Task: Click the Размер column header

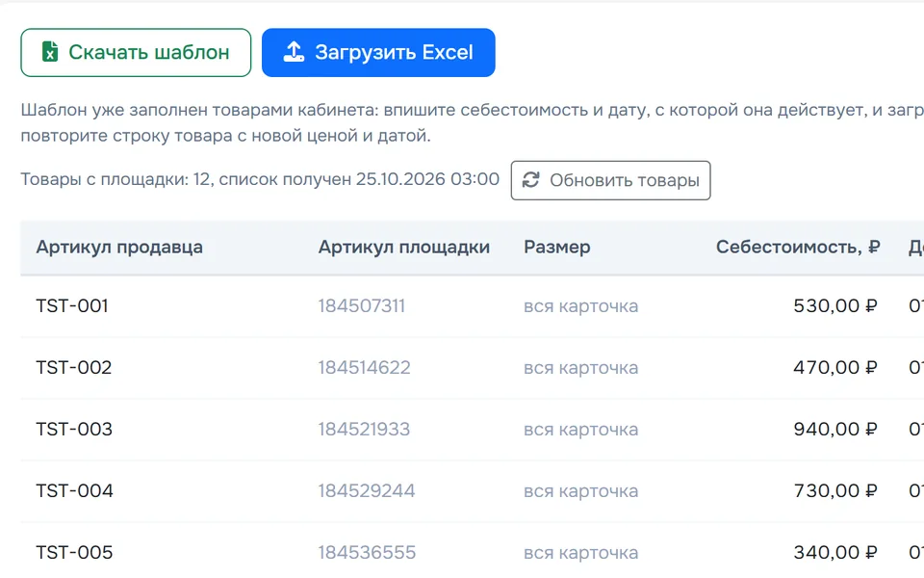Action: (557, 248)
